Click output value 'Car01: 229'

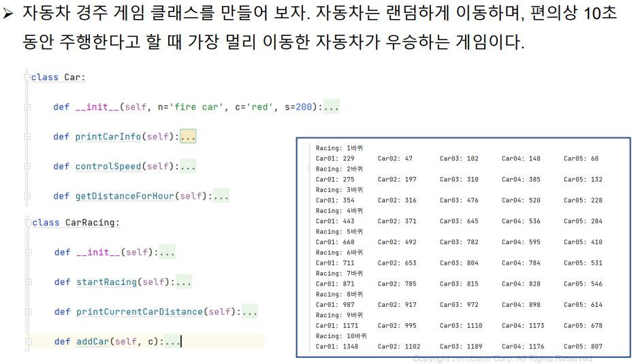click(335, 159)
